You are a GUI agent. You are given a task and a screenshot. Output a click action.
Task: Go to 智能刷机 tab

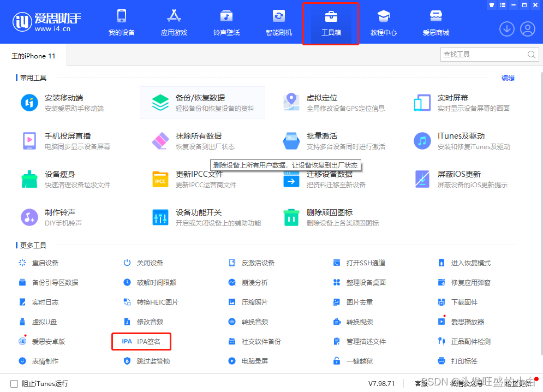279,23
